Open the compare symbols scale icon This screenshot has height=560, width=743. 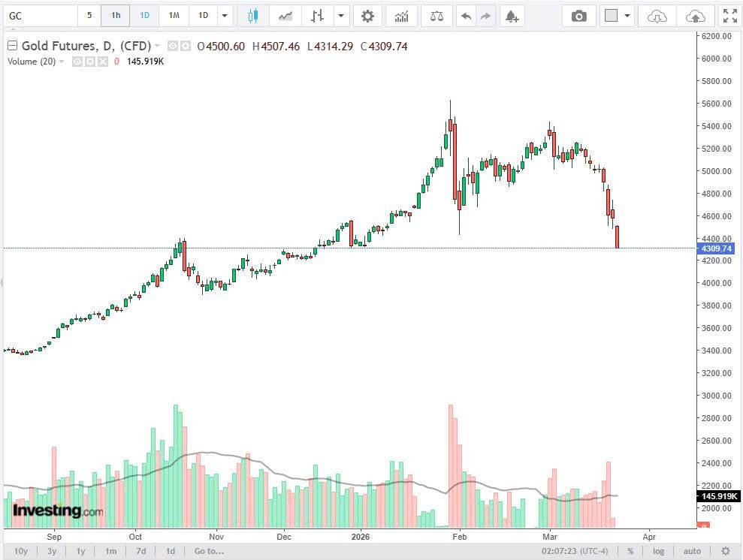pyautogui.click(x=436, y=16)
